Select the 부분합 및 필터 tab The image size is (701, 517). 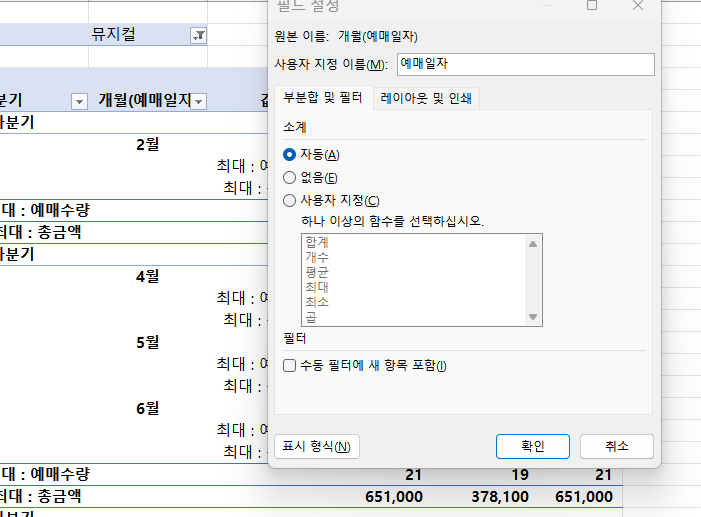323,98
